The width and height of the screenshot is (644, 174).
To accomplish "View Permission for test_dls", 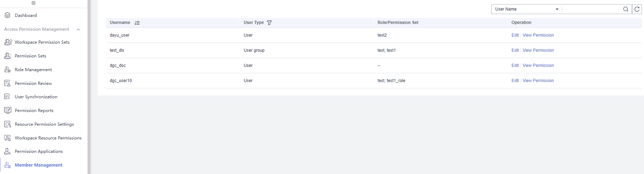I will click(x=538, y=50).
